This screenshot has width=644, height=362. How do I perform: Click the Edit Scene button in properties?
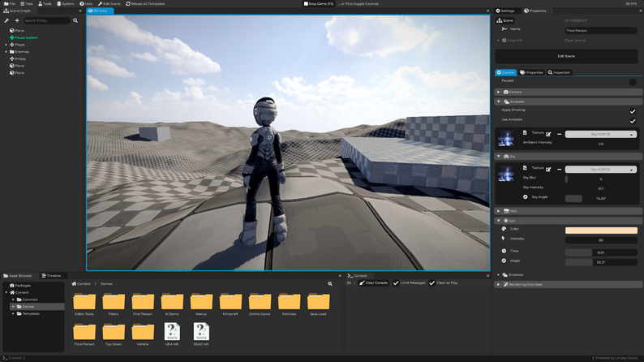pos(566,56)
